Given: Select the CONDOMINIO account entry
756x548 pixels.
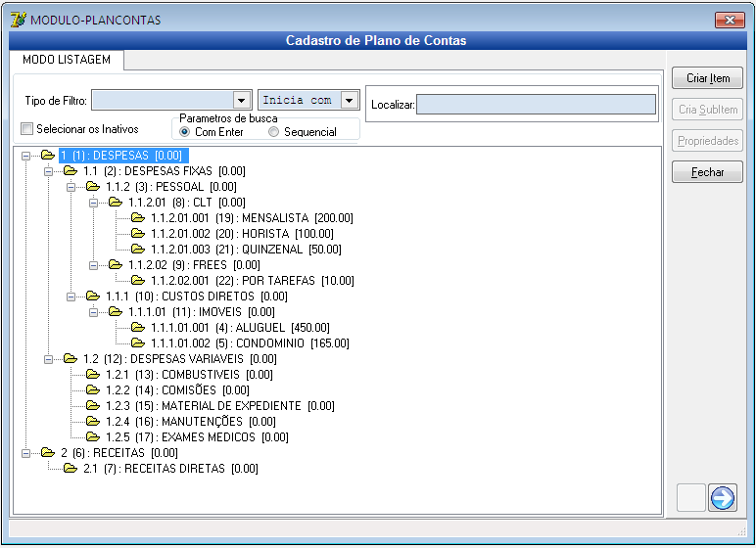Looking at the screenshot, I should 250,343.
